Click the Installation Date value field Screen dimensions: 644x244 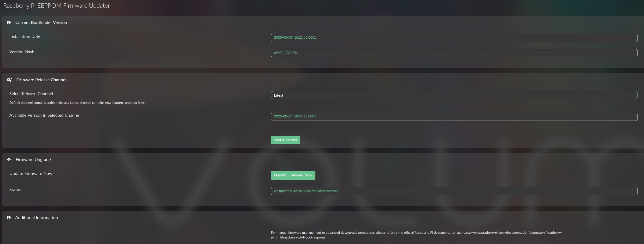click(454, 38)
